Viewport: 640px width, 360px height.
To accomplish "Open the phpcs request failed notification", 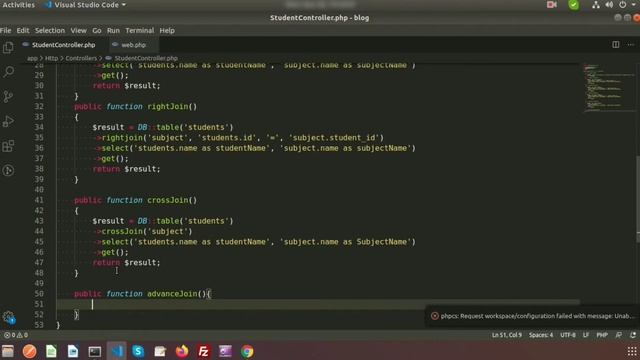I will point(533,316).
